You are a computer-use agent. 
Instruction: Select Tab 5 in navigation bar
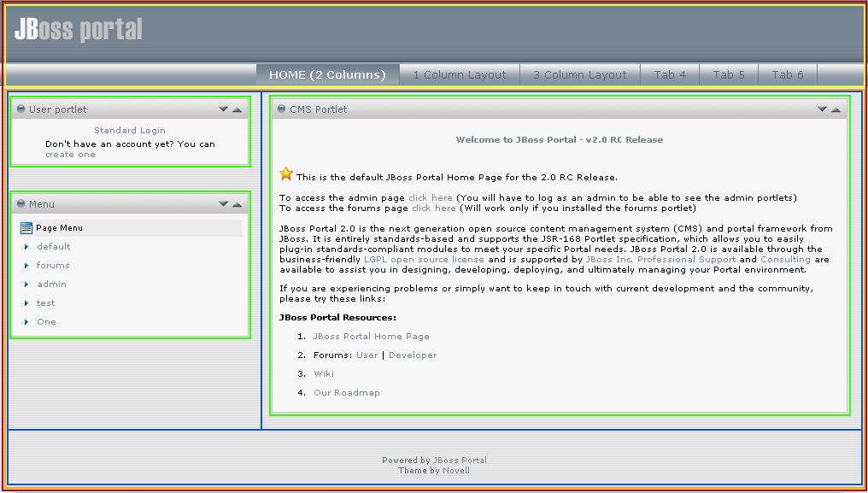[x=729, y=75]
